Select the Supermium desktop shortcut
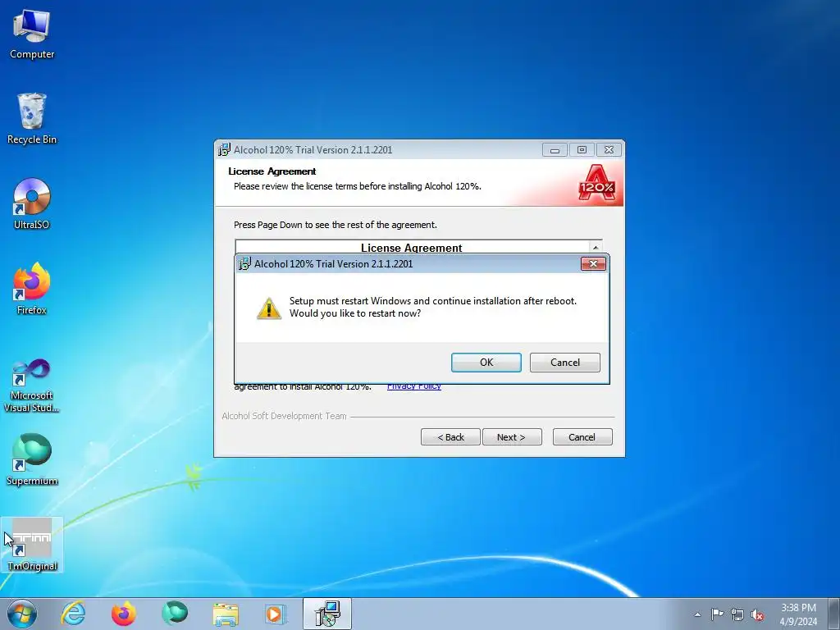 click(32, 459)
